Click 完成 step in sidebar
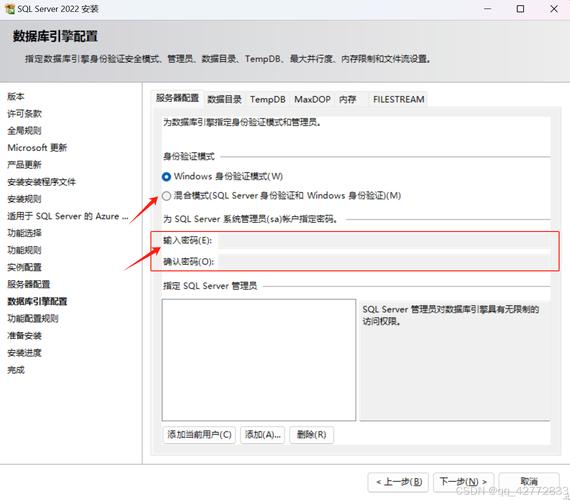The height and width of the screenshot is (500, 570). pos(16,370)
